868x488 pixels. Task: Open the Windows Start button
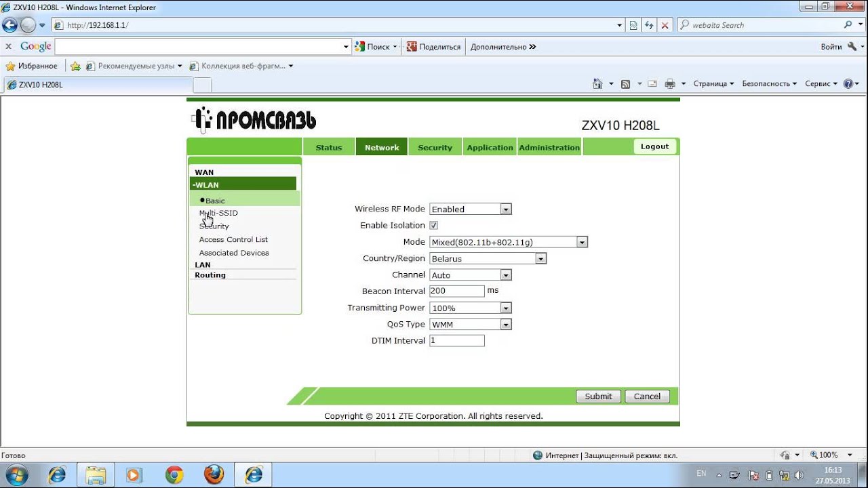coord(15,474)
